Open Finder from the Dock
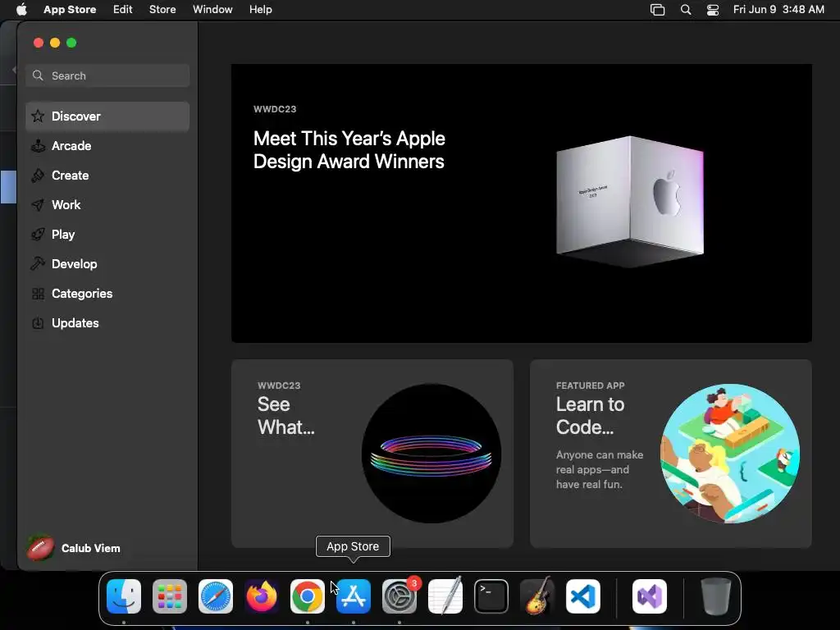The image size is (840, 630). coord(124,596)
